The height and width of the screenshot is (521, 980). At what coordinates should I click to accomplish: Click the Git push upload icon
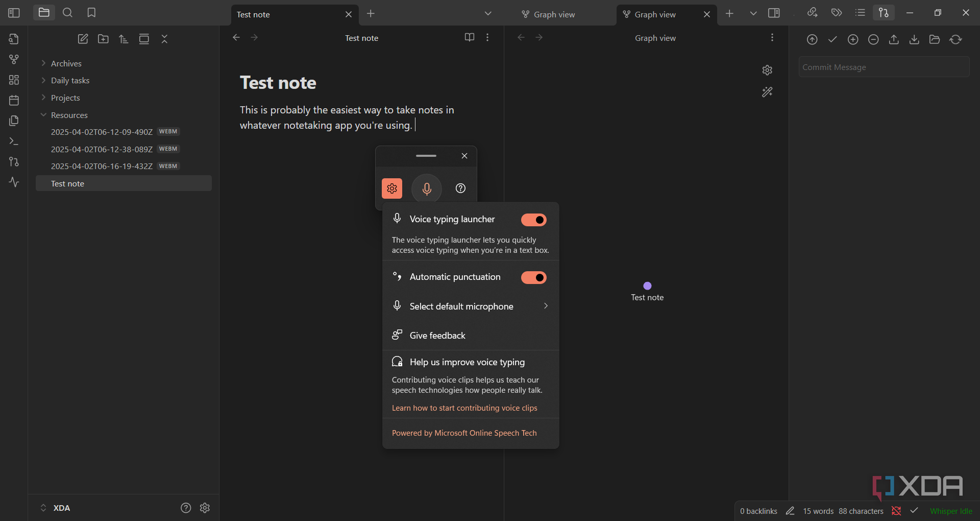894,39
